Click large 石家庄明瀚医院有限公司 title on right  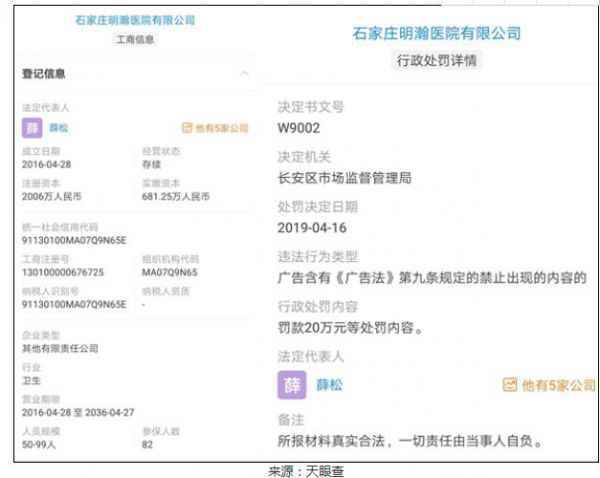pos(437,33)
